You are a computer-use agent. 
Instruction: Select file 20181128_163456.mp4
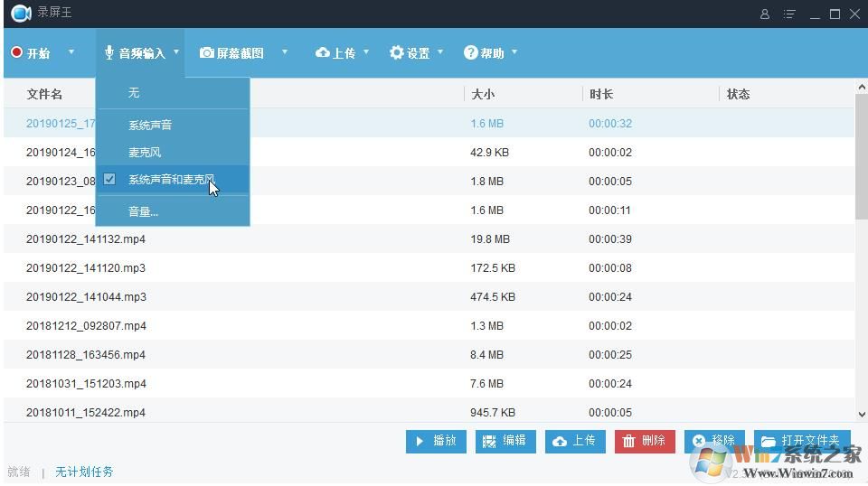point(86,354)
